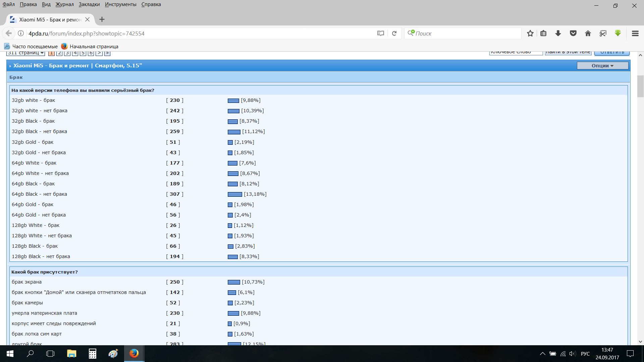The width and height of the screenshot is (644, 362).
Task: Click the scissors screenshot toolbar icon
Action: pyautogui.click(x=603, y=33)
